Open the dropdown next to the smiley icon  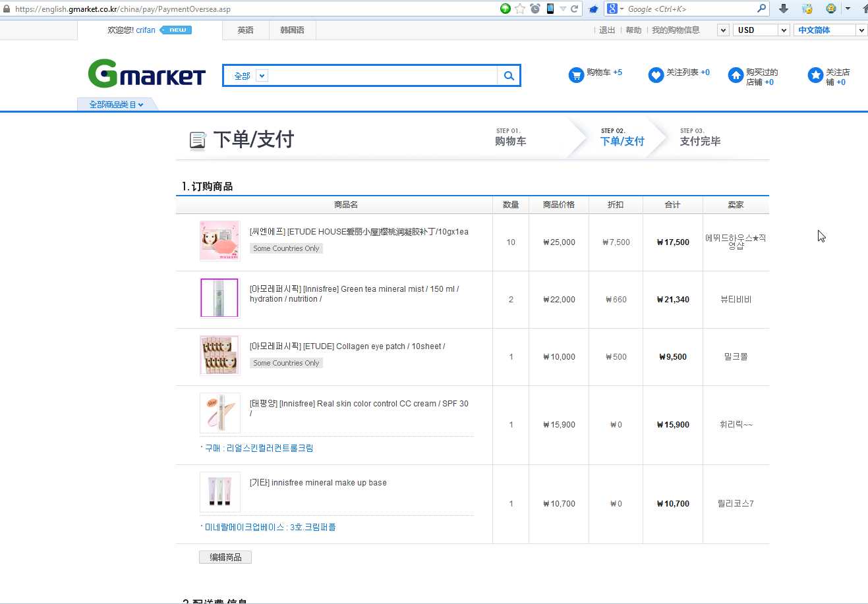click(848, 9)
